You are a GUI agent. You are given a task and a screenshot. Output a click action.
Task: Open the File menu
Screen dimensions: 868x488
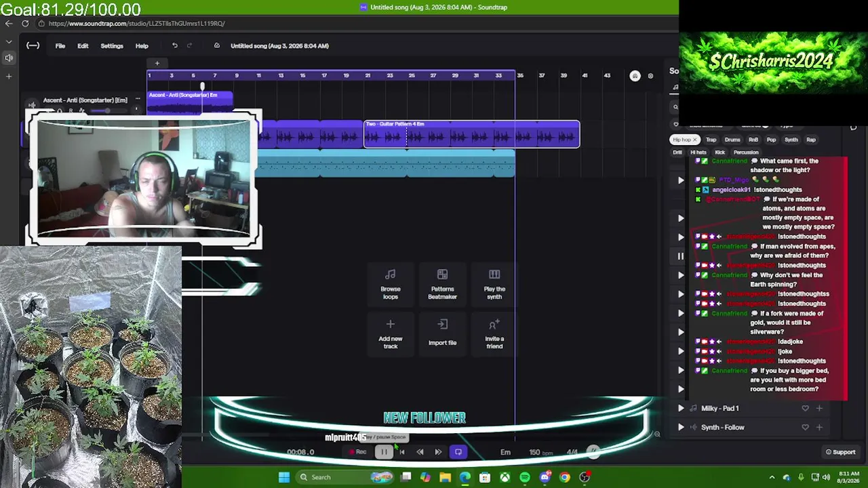click(x=60, y=45)
